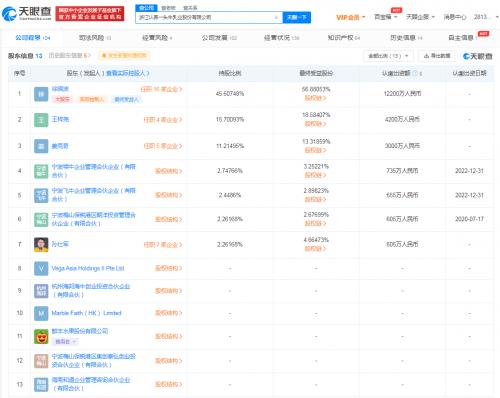Open 股权结构 link for Vega Asia Holdings
The width and height of the screenshot is (500, 398).
pos(169,268)
